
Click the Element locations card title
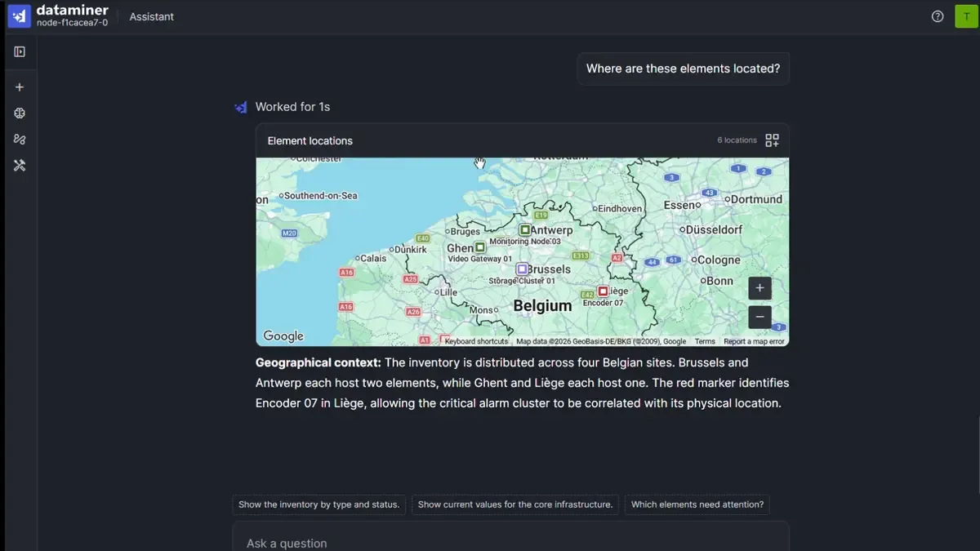click(310, 140)
